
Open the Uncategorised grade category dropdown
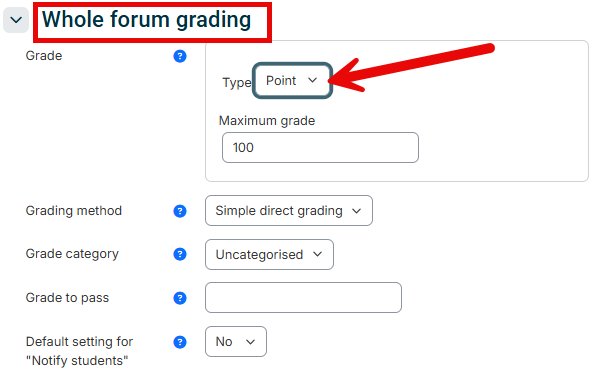coord(269,255)
